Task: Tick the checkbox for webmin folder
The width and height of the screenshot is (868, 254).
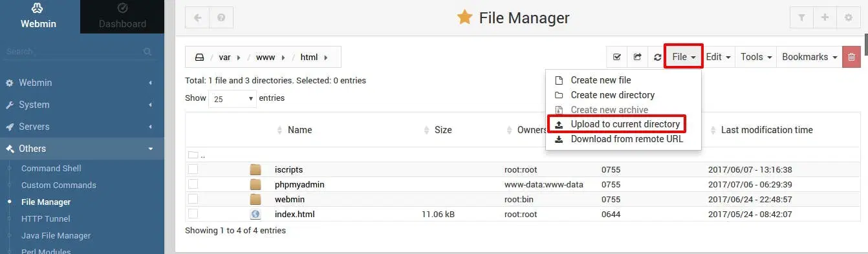Action: [193, 199]
